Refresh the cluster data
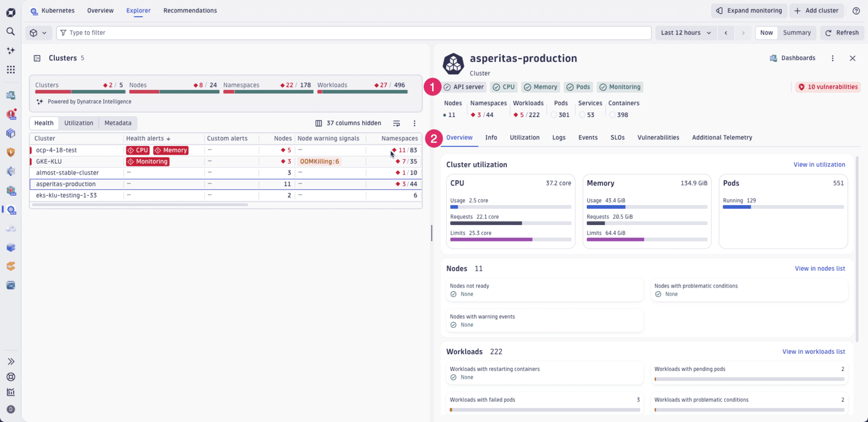Screen dimensions: 868x422 click(x=842, y=33)
